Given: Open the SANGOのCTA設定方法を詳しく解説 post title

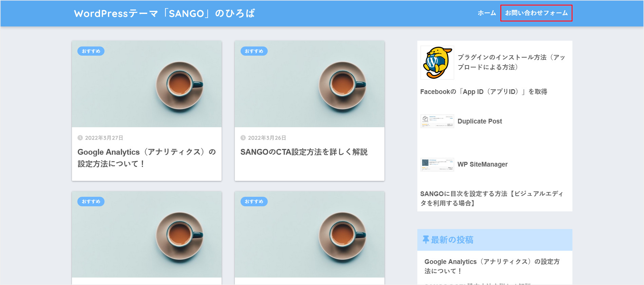Looking at the screenshot, I should coord(304,152).
